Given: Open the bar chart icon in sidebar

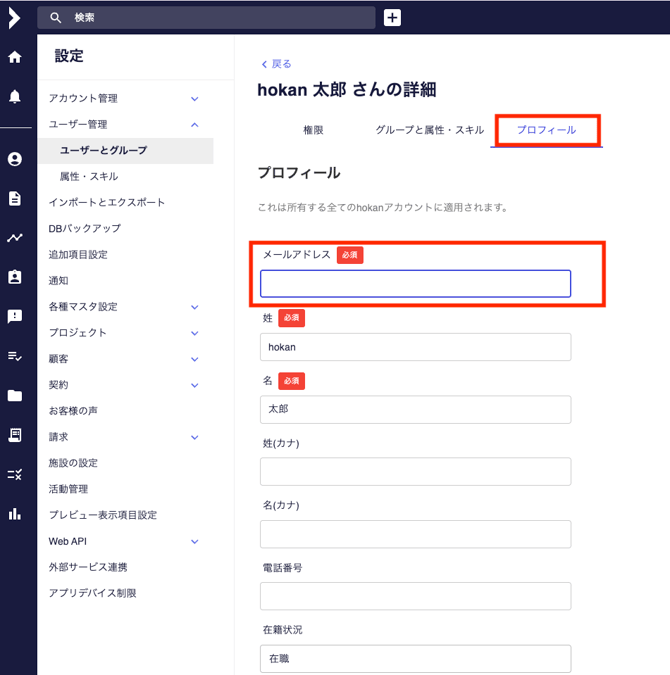Looking at the screenshot, I should pyautogui.click(x=15, y=513).
